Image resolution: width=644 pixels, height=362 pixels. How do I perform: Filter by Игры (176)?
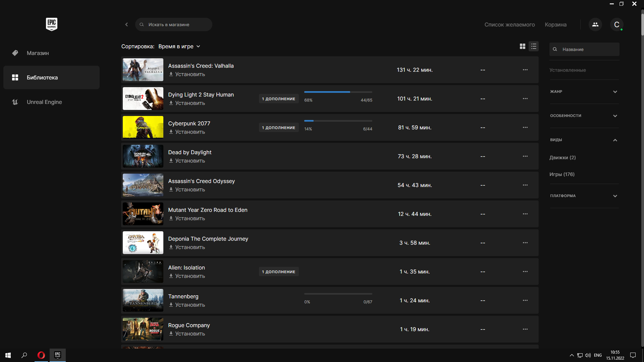coord(562,174)
